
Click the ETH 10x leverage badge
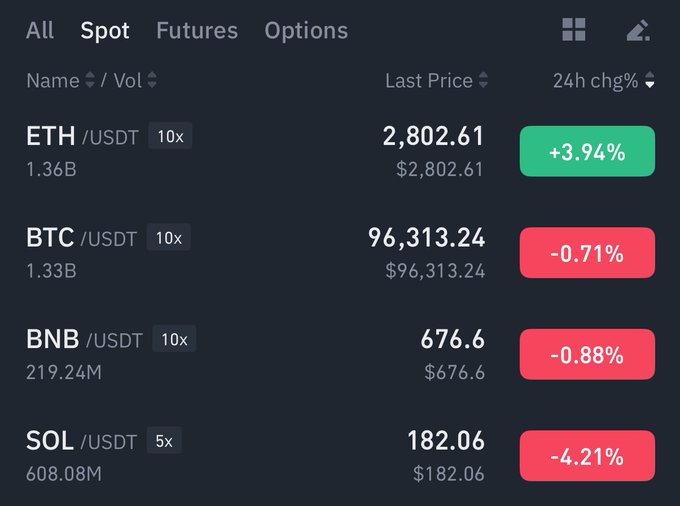point(170,137)
